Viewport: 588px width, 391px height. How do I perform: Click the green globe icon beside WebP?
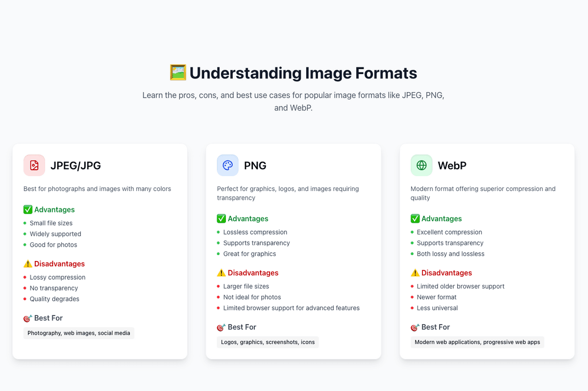[x=421, y=165]
